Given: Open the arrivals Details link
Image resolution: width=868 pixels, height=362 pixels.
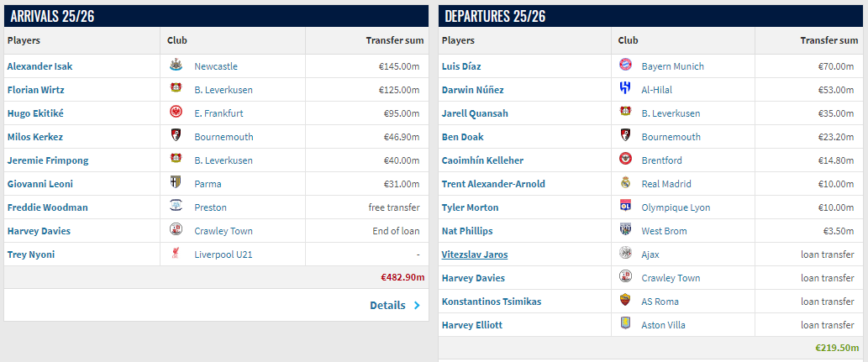Looking at the screenshot, I should pos(387,305).
